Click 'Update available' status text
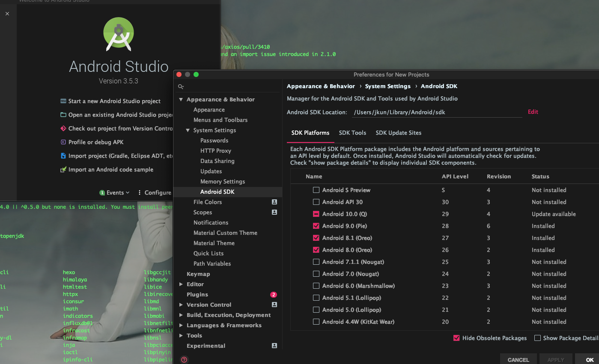The image size is (599, 364). pos(554,214)
